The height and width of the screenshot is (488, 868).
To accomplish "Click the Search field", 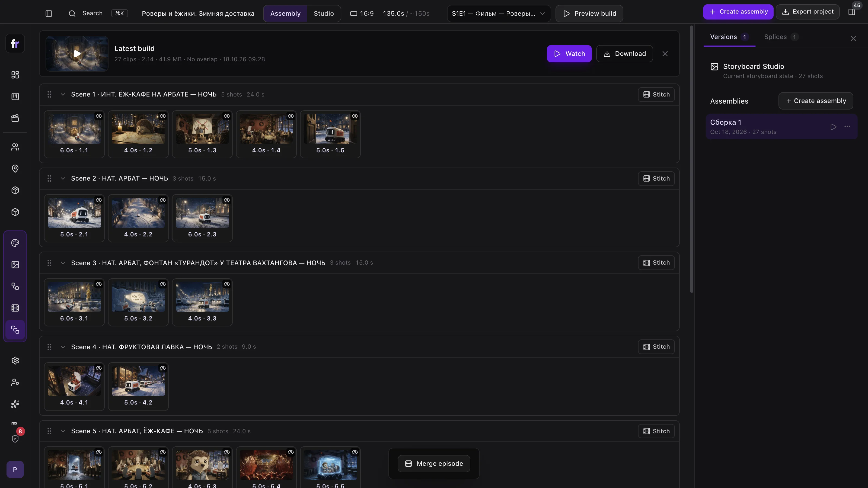I will coord(98,14).
